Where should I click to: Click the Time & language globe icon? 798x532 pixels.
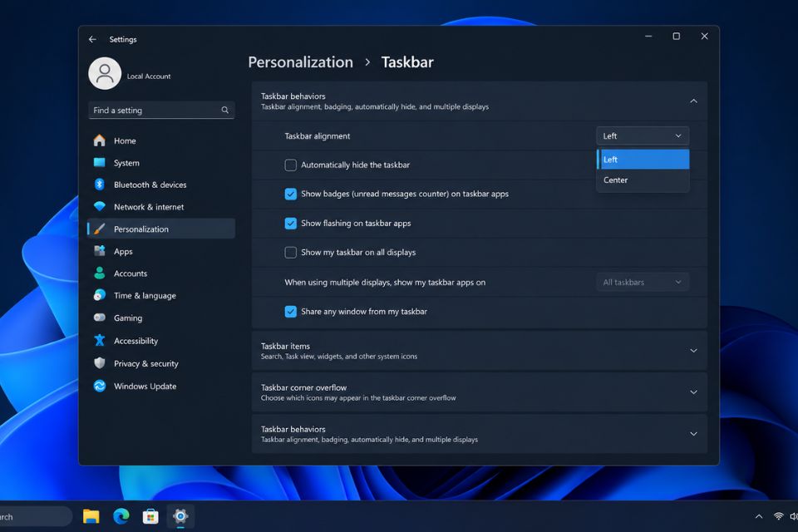[x=100, y=295]
